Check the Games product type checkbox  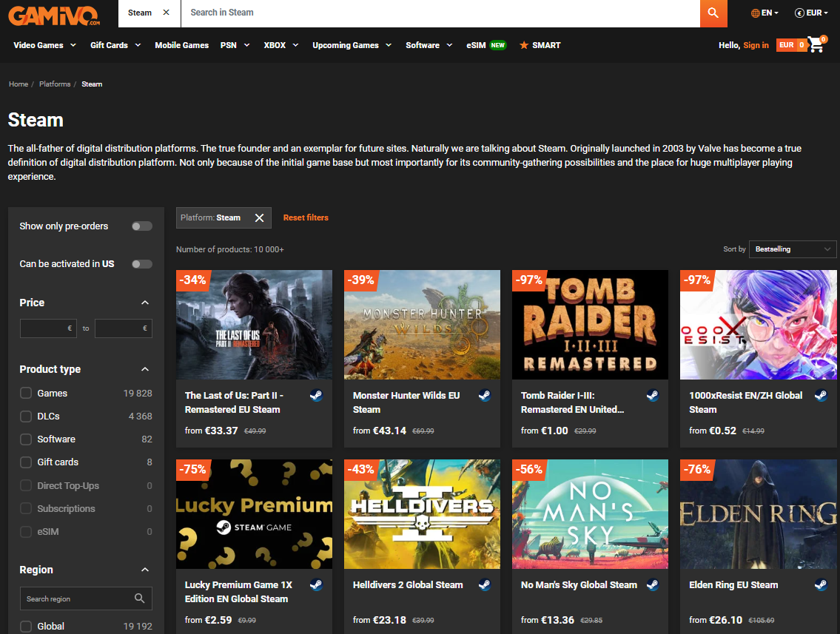tap(26, 394)
